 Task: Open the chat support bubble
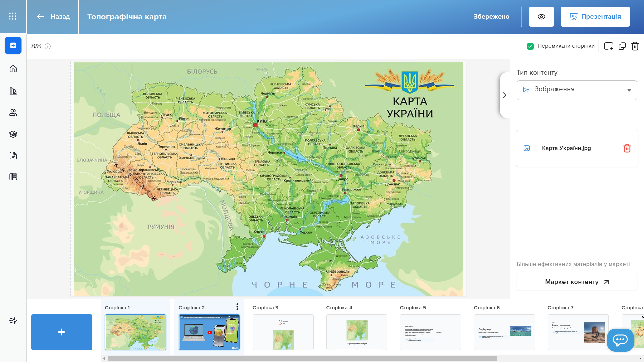tap(620, 340)
